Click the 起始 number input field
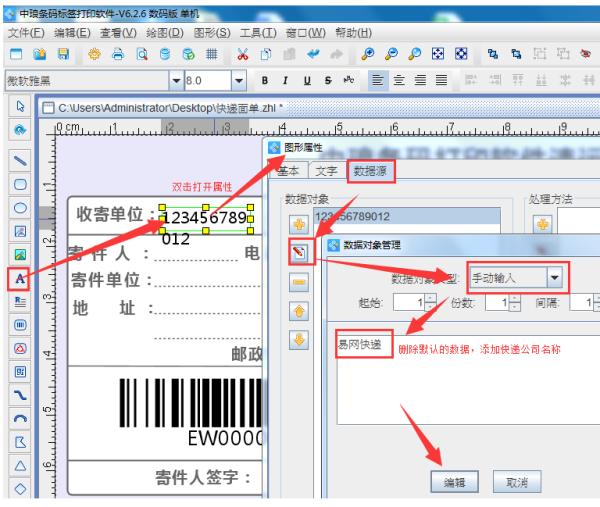Screen dimensions: 600x507 tap(405, 302)
